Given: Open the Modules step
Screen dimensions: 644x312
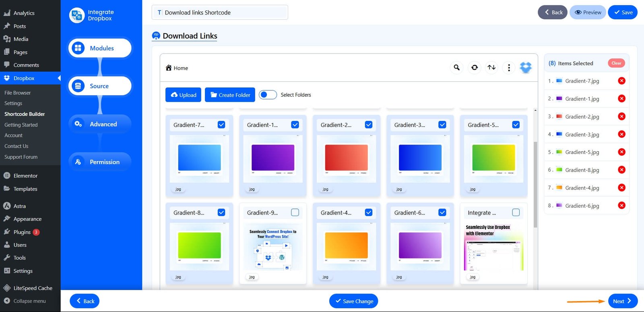Looking at the screenshot, I should point(100,48).
